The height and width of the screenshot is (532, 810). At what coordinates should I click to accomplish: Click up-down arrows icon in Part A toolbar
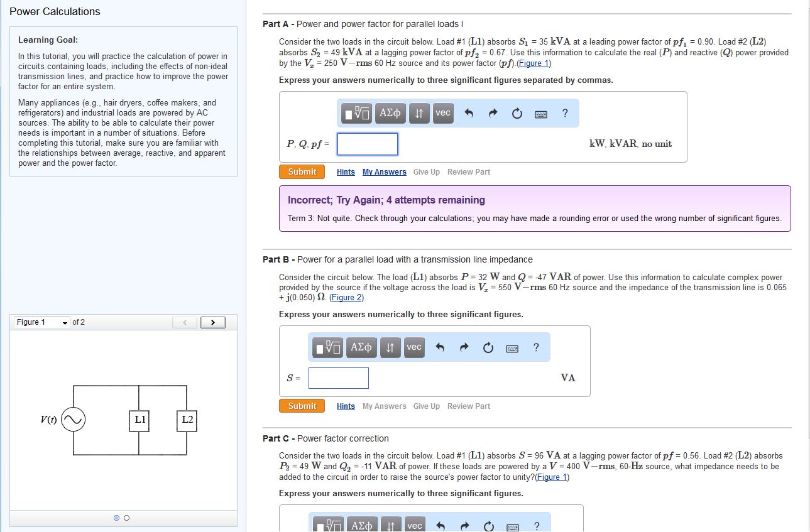pos(419,113)
